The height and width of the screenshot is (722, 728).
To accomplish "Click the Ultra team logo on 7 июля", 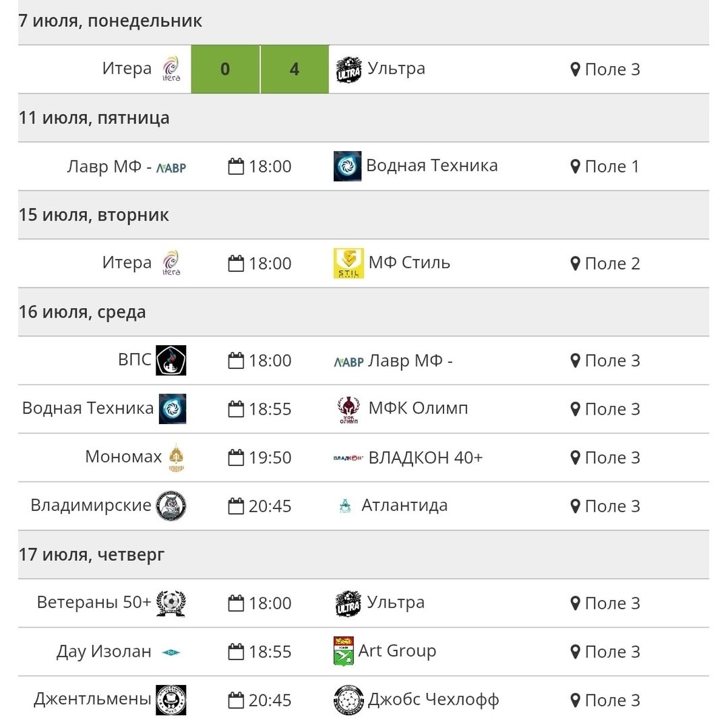I will click(x=348, y=69).
